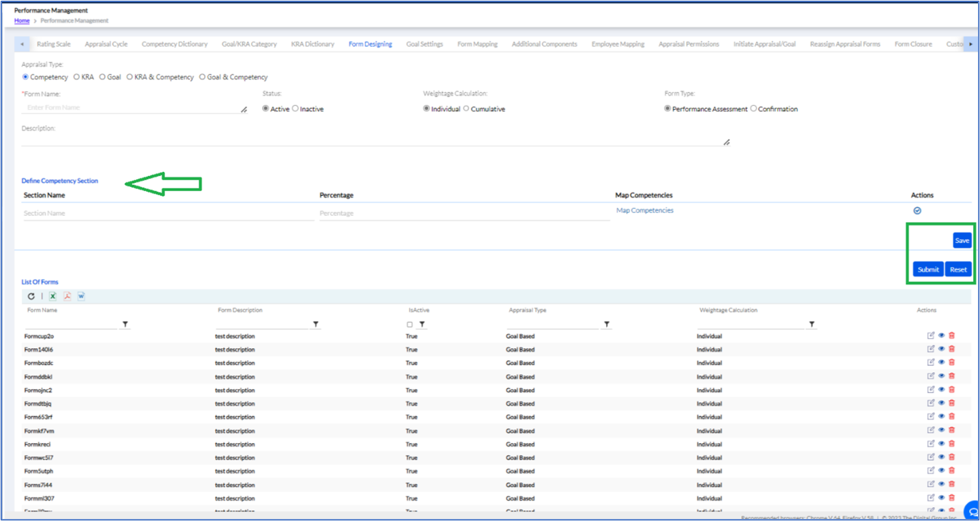Open the Map Competencies link
The width and height of the screenshot is (980, 521).
(645, 210)
